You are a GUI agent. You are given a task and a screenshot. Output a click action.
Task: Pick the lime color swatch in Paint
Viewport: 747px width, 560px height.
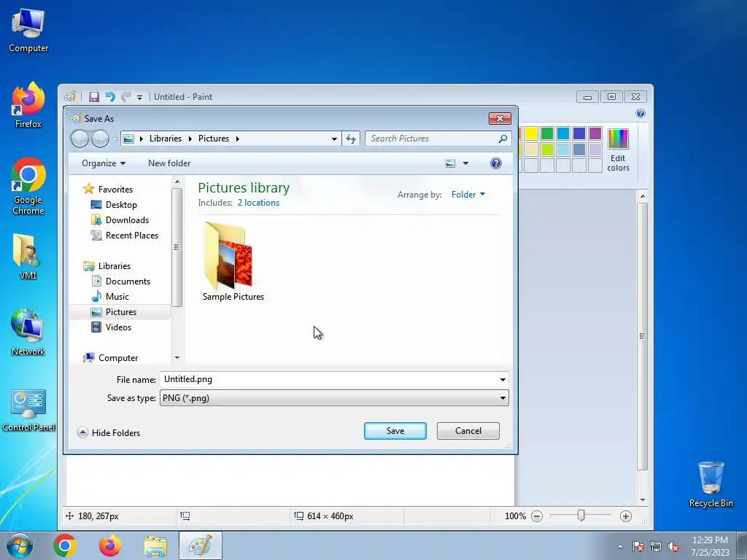[x=547, y=149]
